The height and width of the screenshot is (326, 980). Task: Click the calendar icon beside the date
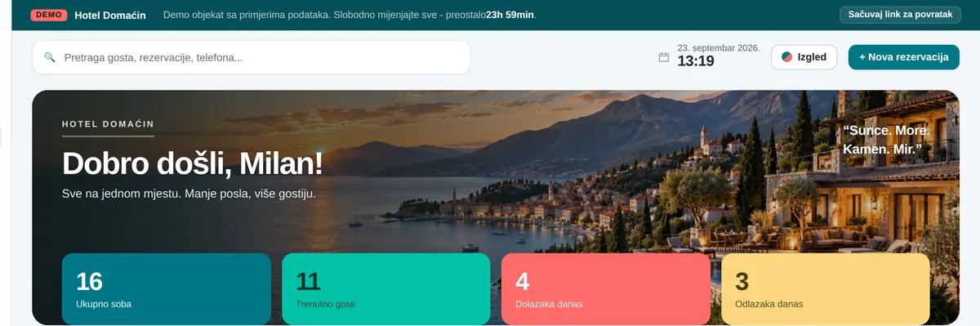click(x=664, y=57)
